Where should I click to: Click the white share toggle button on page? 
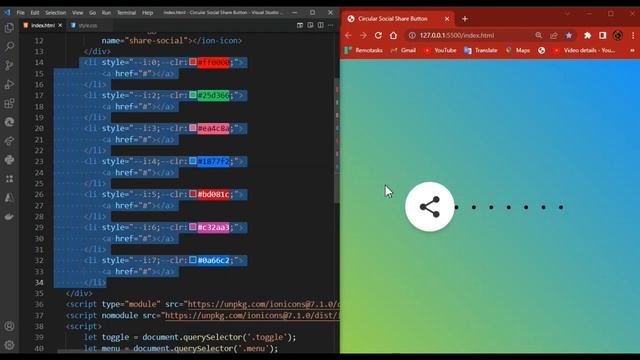point(429,207)
